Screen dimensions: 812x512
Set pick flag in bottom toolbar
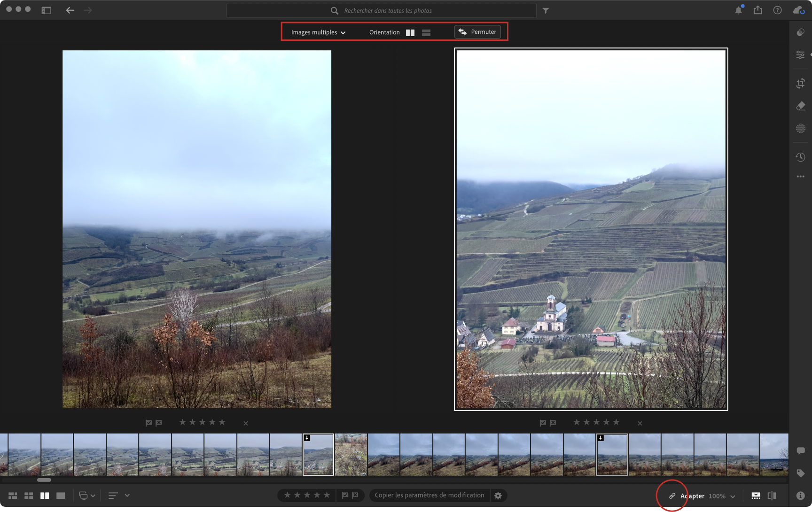tap(345, 495)
